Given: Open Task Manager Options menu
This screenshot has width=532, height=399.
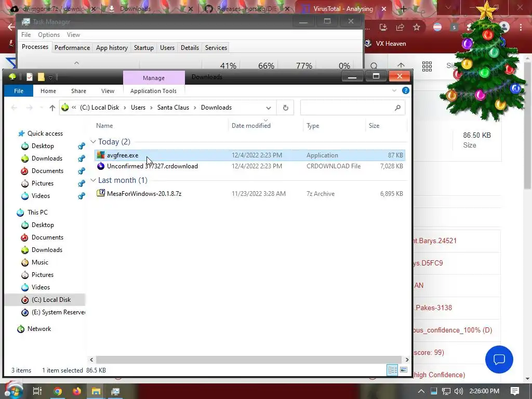Looking at the screenshot, I should tap(49, 35).
